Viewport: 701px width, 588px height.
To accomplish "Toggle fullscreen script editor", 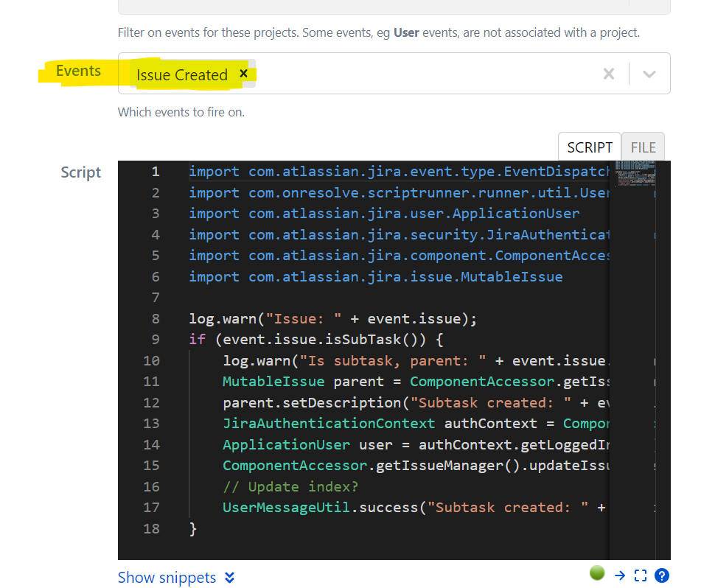I will point(641,575).
